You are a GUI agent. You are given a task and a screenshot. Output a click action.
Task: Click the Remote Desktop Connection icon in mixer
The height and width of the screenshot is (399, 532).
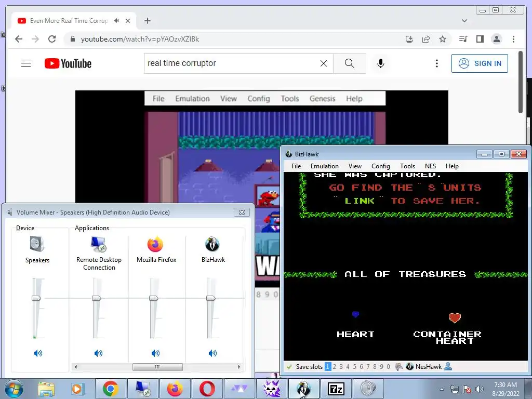[99, 244]
